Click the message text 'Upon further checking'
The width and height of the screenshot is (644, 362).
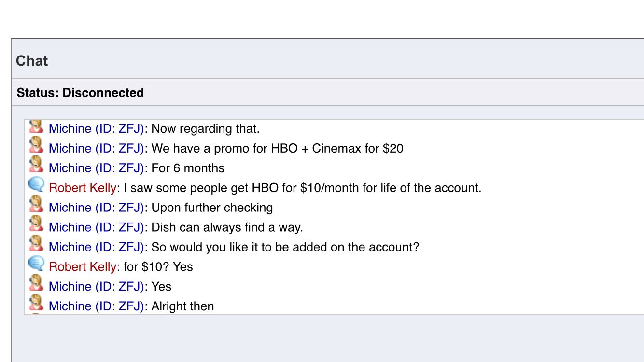coord(212,208)
